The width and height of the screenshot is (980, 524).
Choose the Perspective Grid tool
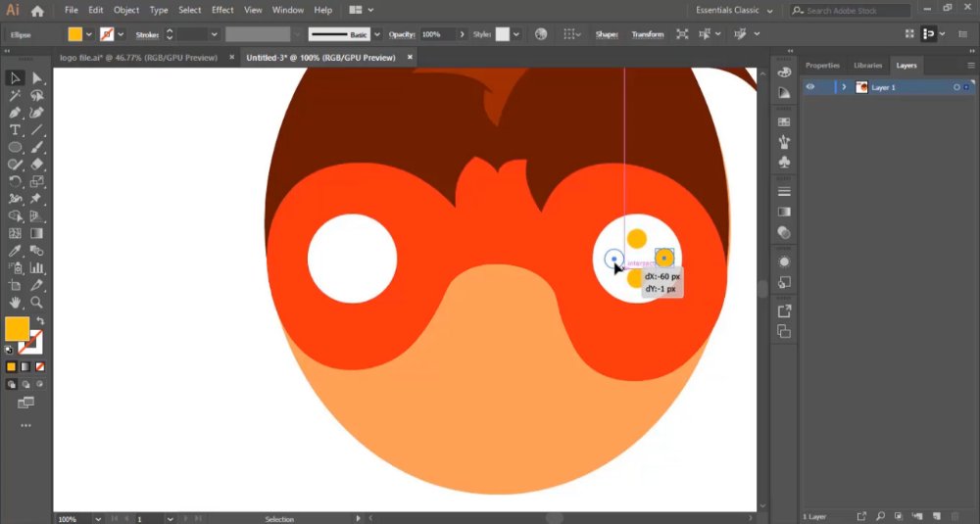click(x=37, y=216)
